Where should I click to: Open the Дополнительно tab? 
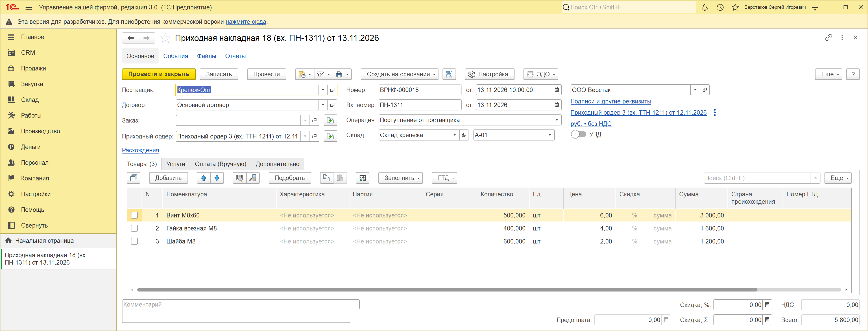tap(277, 164)
